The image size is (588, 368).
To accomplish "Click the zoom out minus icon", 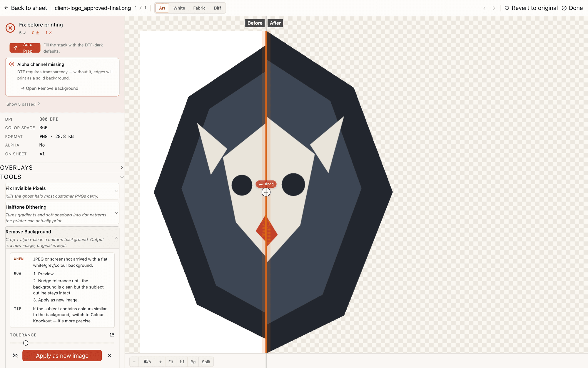I will pos(134,362).
